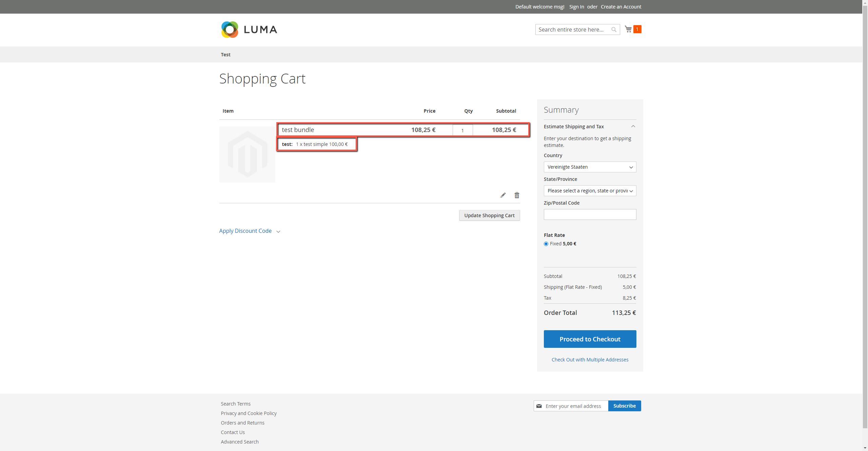Click the Test breadcrumb

[225, 54]
